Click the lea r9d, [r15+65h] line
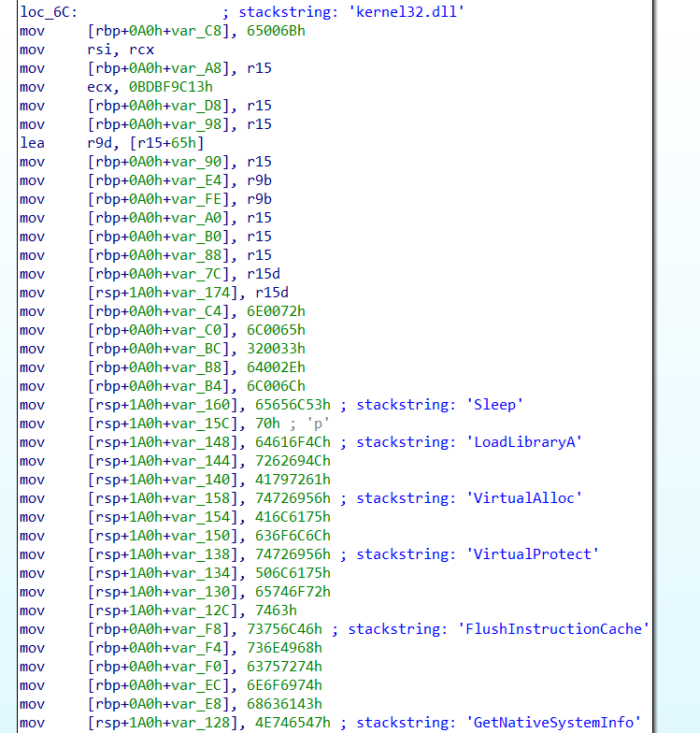 [112, 142]
